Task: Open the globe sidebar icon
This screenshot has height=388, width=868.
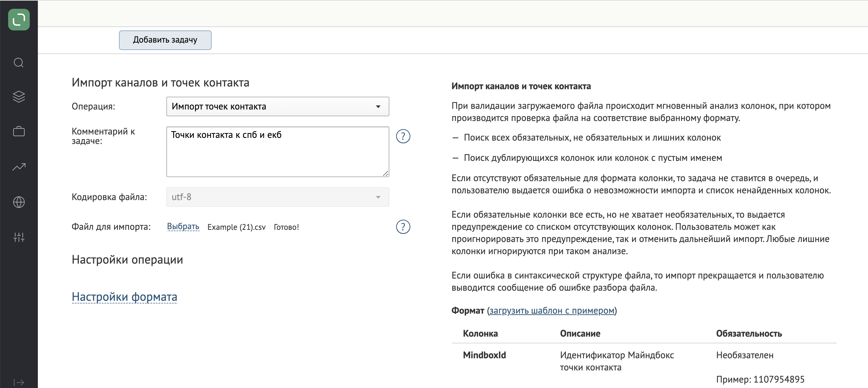Action: pos(19,202)
